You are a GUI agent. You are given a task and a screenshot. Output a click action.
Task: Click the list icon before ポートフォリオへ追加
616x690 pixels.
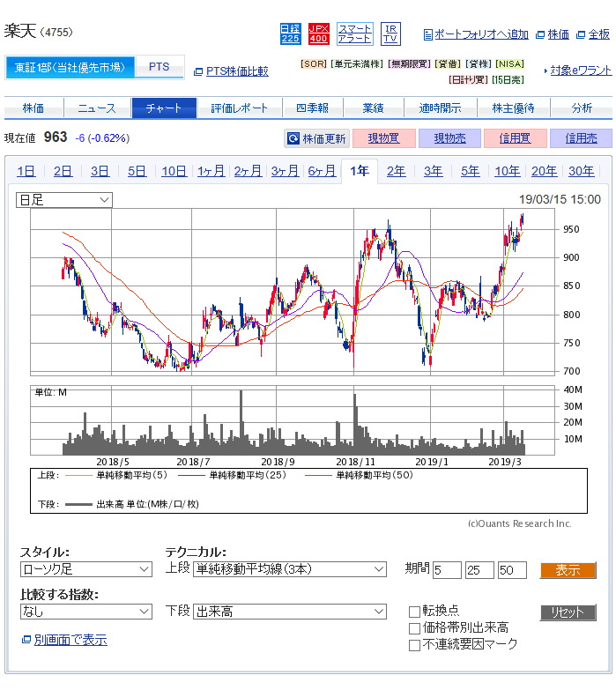pyautogui.click(x=427, y=34)
